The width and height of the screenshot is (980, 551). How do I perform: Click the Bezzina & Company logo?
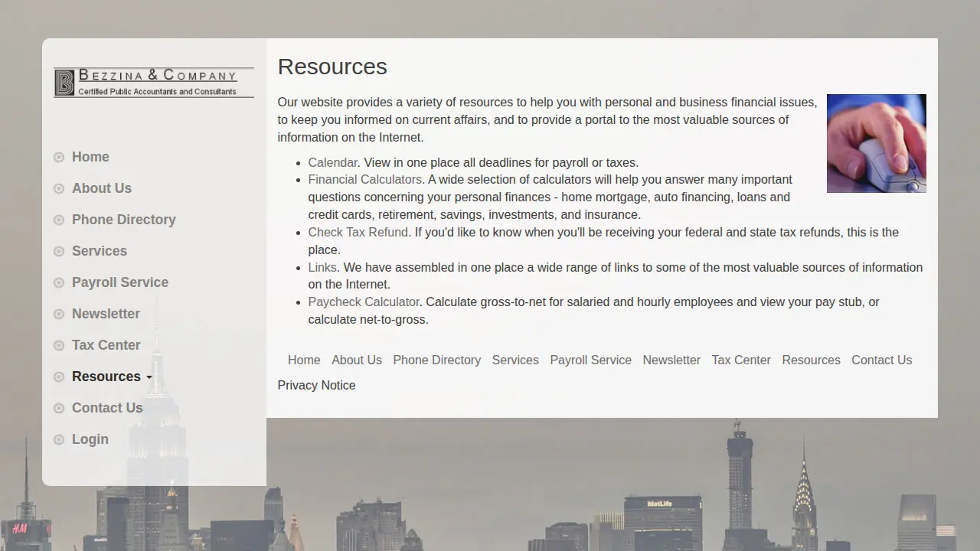point(154,83)
